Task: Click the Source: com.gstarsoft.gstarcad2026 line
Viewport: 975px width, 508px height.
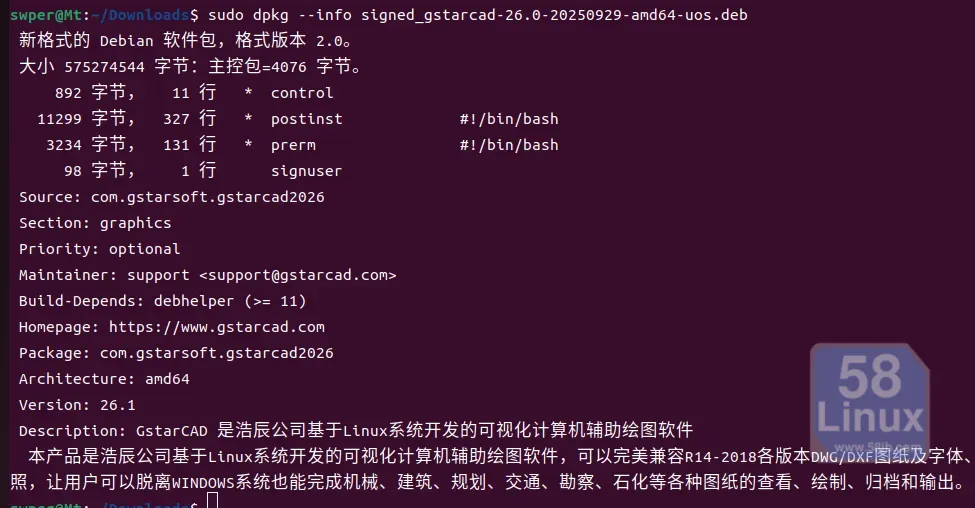Action: click(171, 197)
